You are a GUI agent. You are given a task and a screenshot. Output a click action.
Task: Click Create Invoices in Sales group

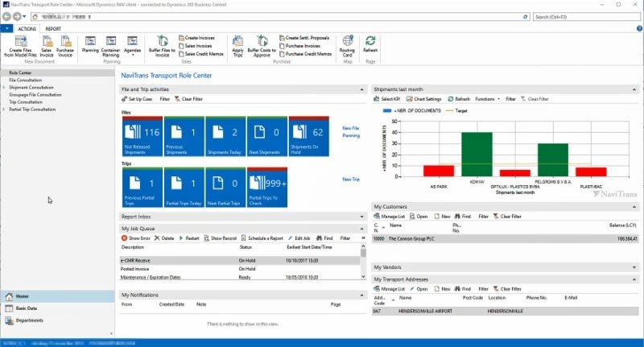196,38
